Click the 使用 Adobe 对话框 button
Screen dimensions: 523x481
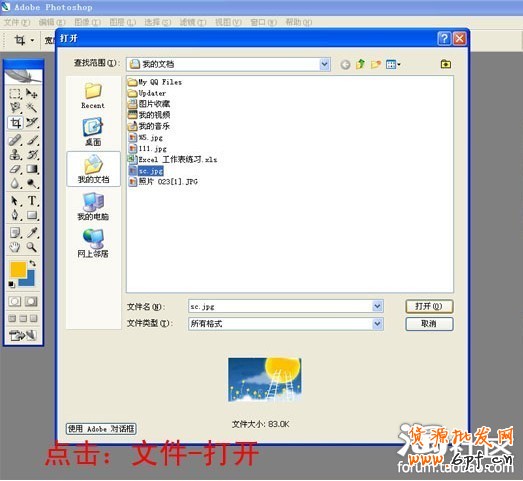pyautogui.click(x=101, y=429)
